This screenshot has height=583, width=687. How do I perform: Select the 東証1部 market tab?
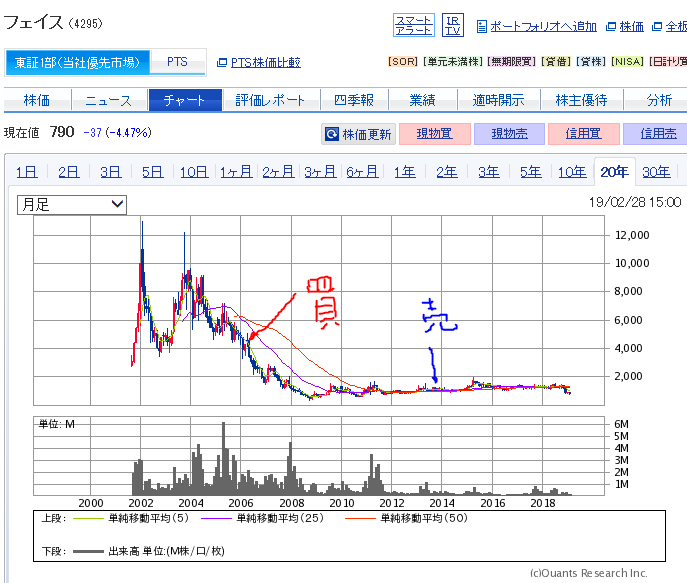coord(77,63)
